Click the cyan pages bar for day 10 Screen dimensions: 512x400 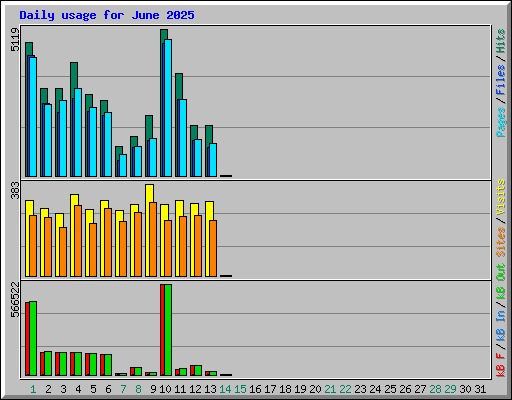(x=168, y=108)
